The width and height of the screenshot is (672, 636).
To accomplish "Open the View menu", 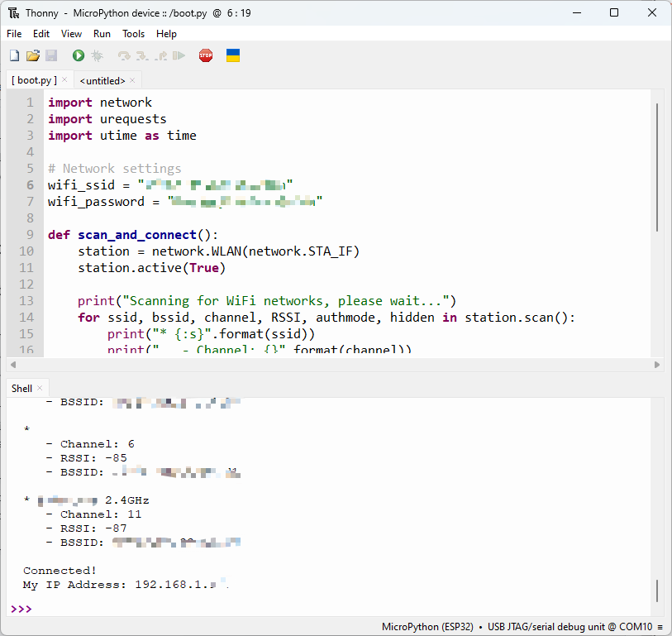I will 71,34.
